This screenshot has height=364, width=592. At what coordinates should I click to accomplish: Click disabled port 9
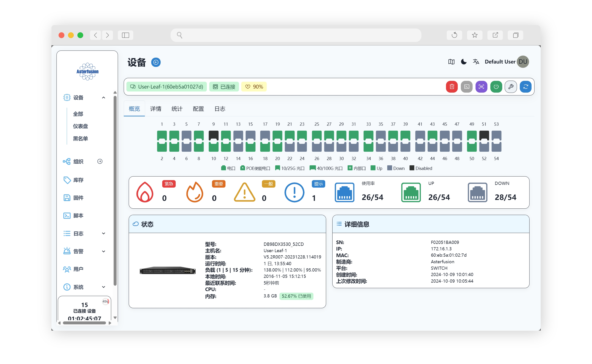tap(213, 136)
